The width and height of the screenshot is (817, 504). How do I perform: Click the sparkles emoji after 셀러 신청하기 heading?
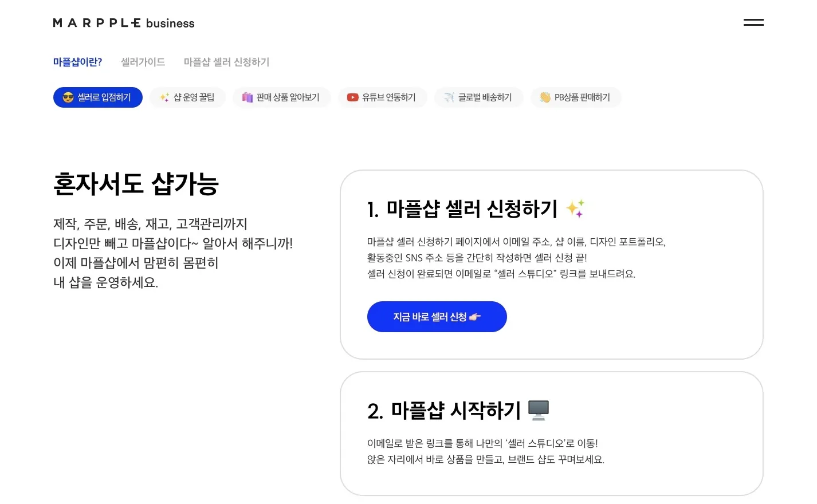575,208
